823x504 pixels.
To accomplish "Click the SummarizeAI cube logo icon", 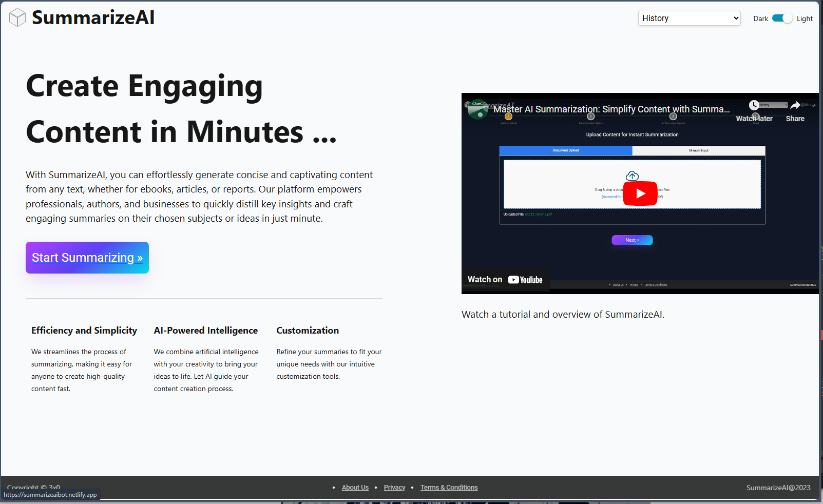I will point(17,17).
